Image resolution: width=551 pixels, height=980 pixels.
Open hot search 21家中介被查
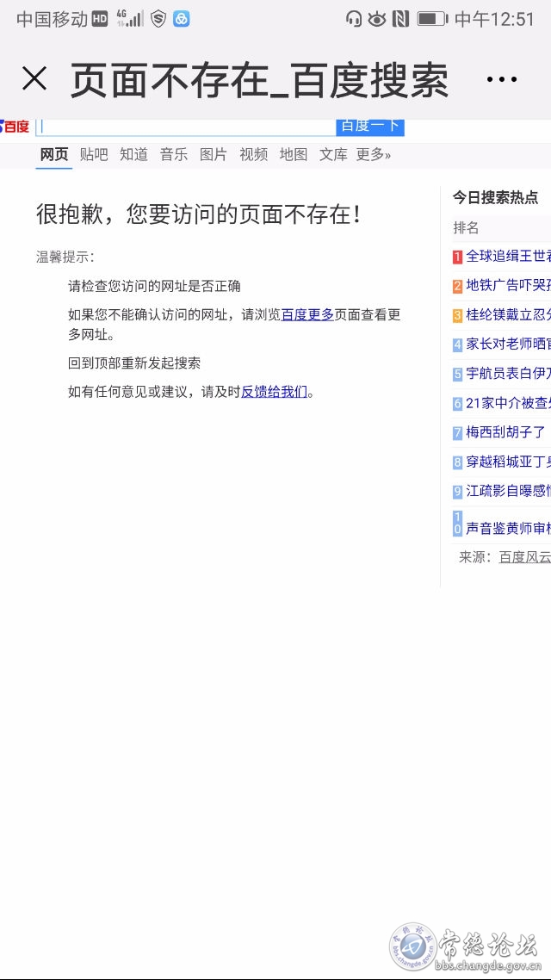(x=509, y=403)
